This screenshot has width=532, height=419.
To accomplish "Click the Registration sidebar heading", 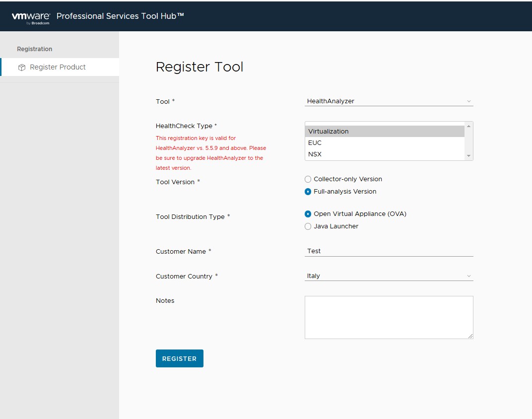I will 35,49.
